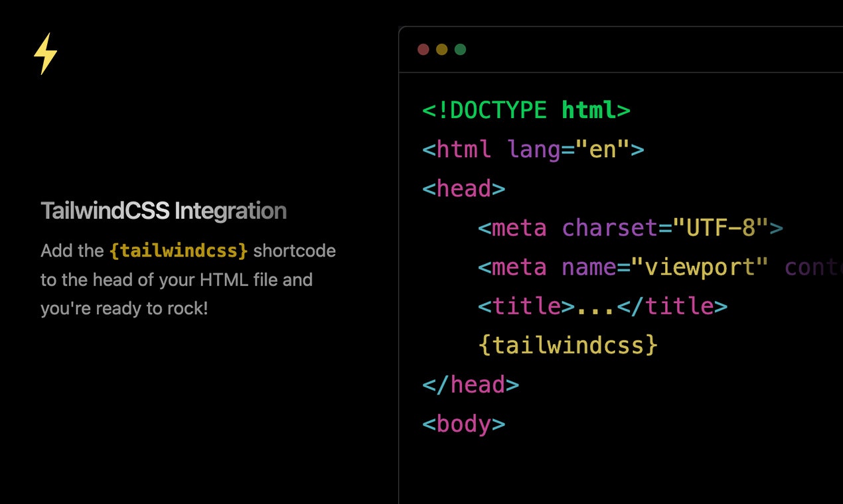This screenshot has width=843, height=504.
Task: Click the <title>...</title> line
Action: (x=603, y=306)
